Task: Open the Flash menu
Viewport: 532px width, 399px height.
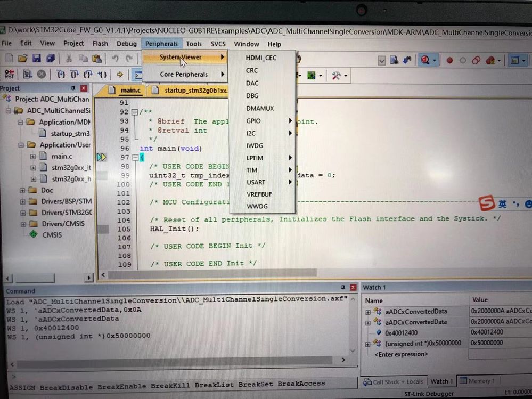Action: pos(100,44)
